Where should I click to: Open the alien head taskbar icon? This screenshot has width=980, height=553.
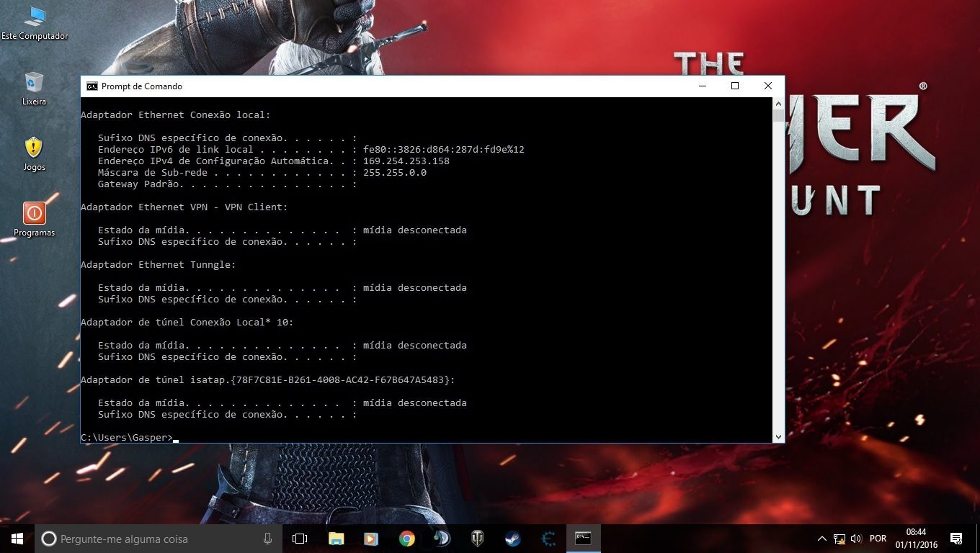point(442,539)
